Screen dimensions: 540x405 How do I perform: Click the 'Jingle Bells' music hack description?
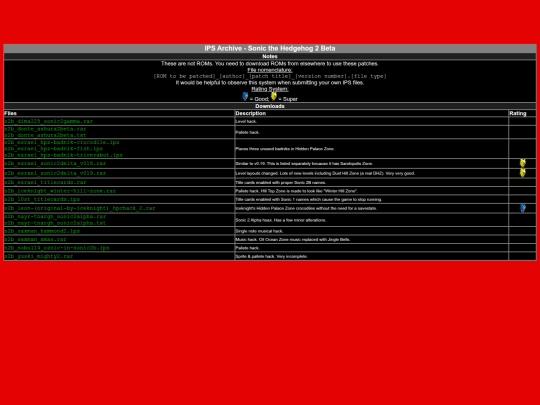click(293, 239)
